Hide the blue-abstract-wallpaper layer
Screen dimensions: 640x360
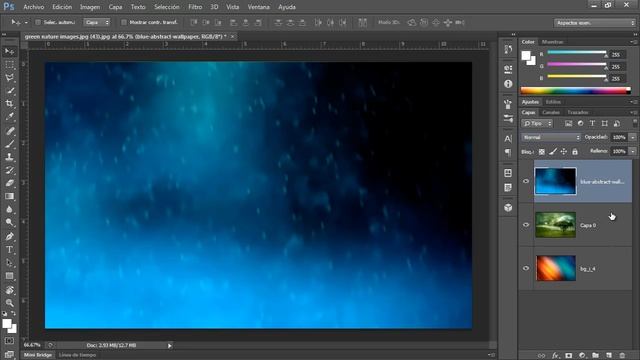526,181
